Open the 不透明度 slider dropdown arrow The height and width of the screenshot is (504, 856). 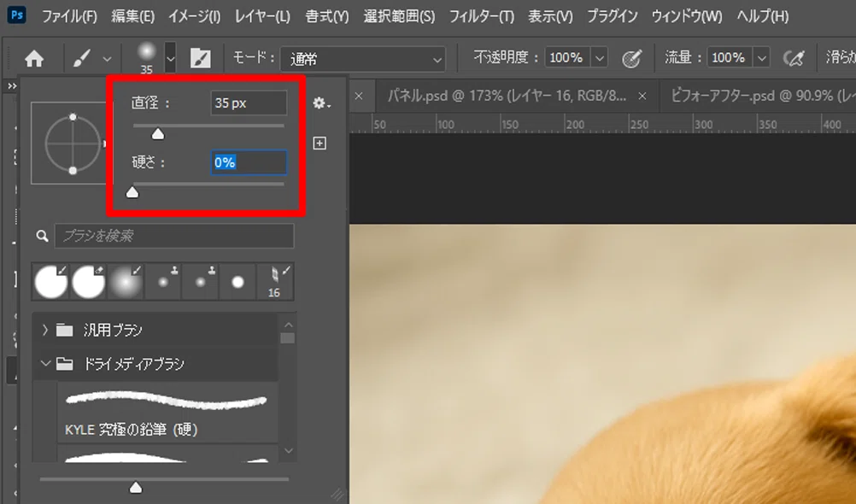coord(600,57)
